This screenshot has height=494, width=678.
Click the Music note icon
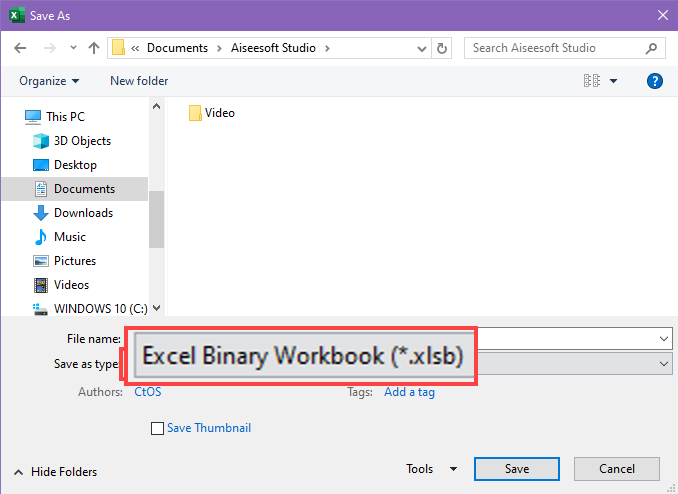[x=41, y=237]
